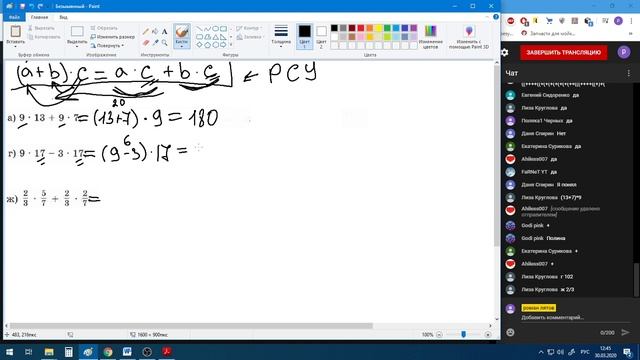Select the Color picker eyedropper tool
The height and width of the screenshot is (360, 640).
tap(155, 42)
